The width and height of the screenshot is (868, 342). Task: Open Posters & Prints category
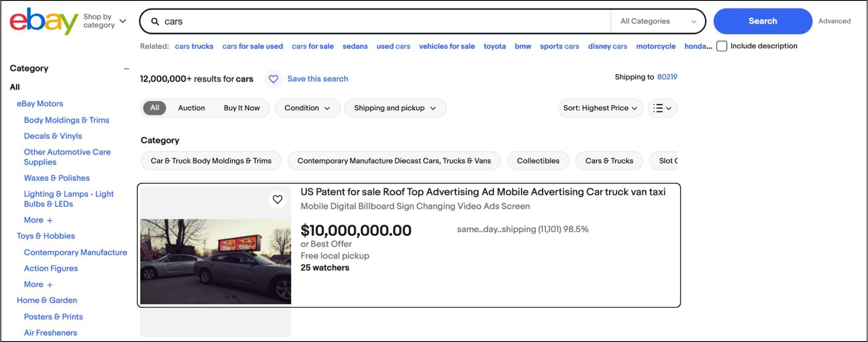53,317
